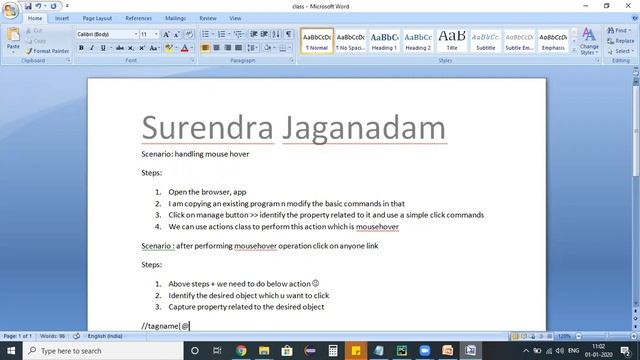The width and height of the screenshot is (640, 360).
Task: Justify the text
Action: [x=238, y=48]
